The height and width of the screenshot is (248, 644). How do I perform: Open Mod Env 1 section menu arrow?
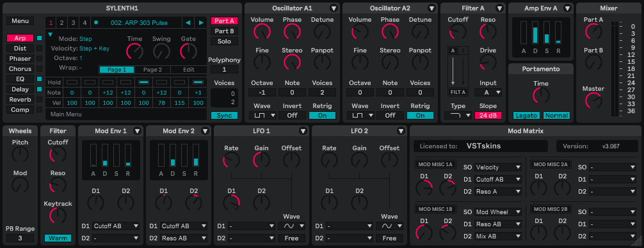coord(137,131)
